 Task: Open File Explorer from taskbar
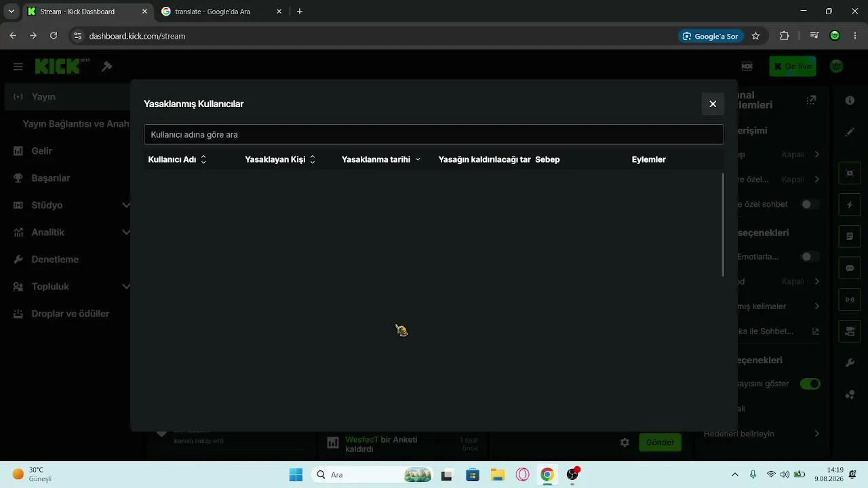pos(498,474)
